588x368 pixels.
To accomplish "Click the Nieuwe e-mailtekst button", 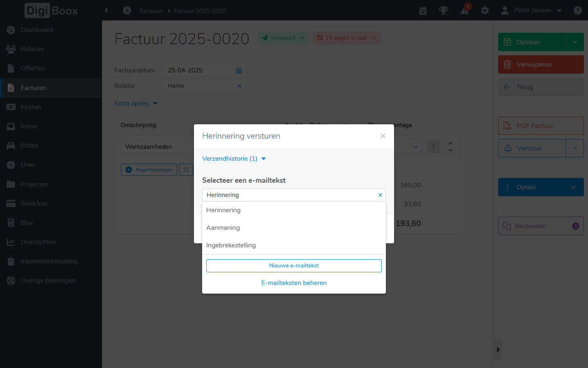I will coord(294,266).
